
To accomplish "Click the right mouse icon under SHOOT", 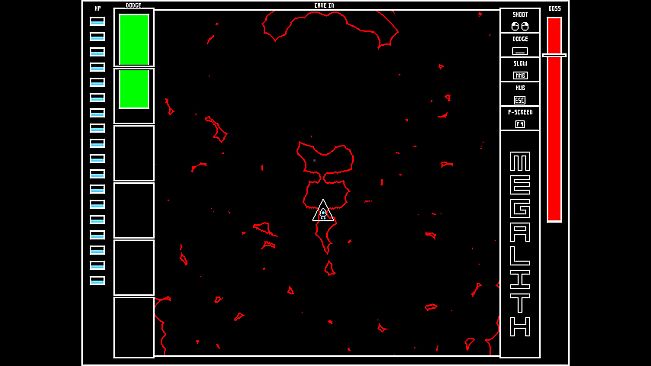I will click(525, 26).
